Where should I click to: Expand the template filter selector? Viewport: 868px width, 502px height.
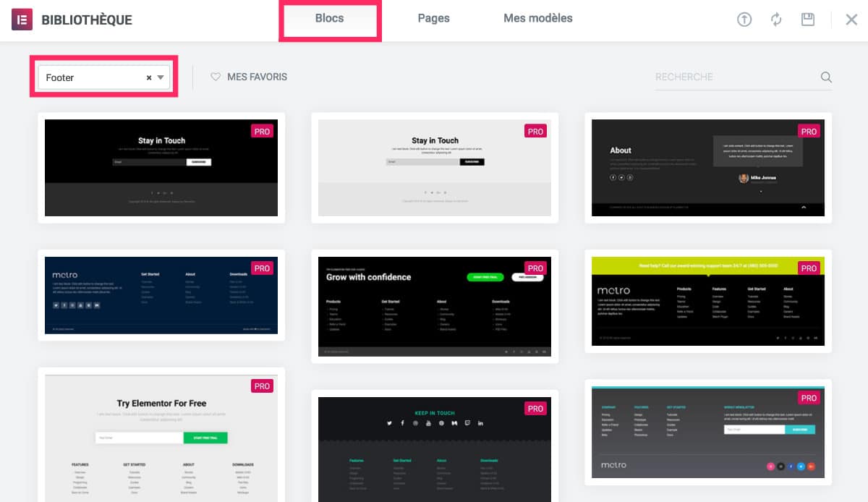point(161,77)
